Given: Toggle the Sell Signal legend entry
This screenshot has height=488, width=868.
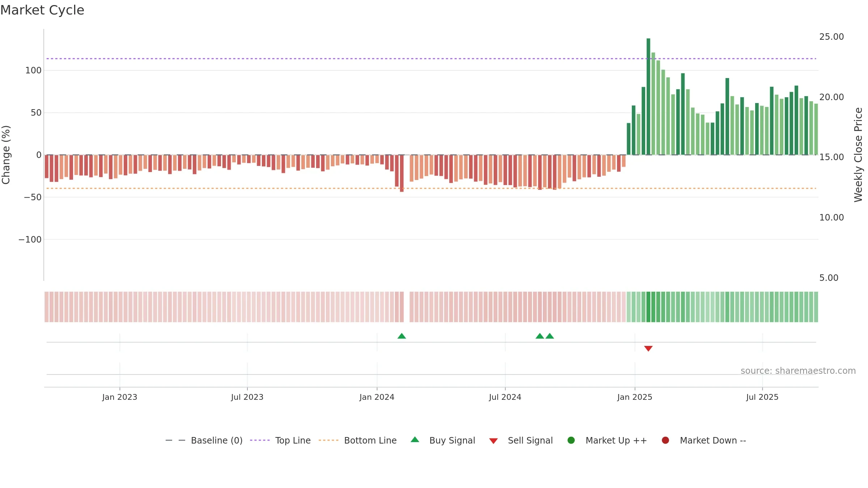Looking at the screenshot, I should coord(521,440).
